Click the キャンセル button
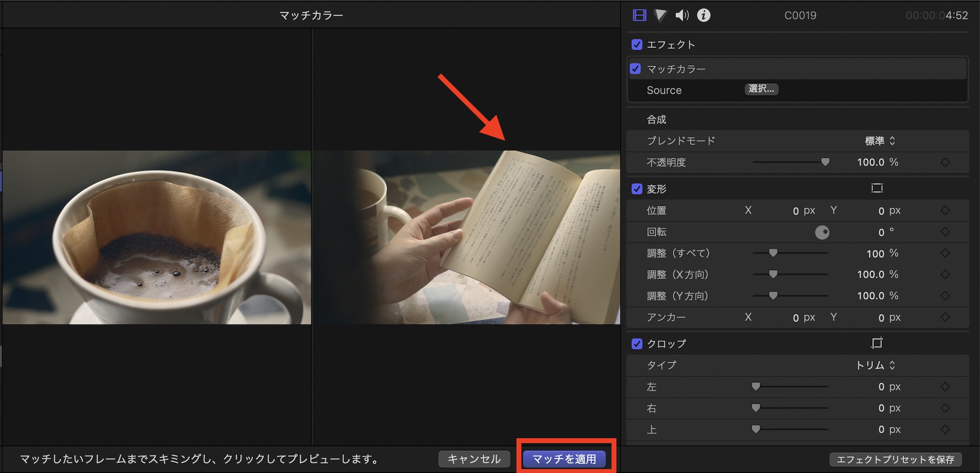The height and width of the screenshot is (473, 980). coord(474,459)
